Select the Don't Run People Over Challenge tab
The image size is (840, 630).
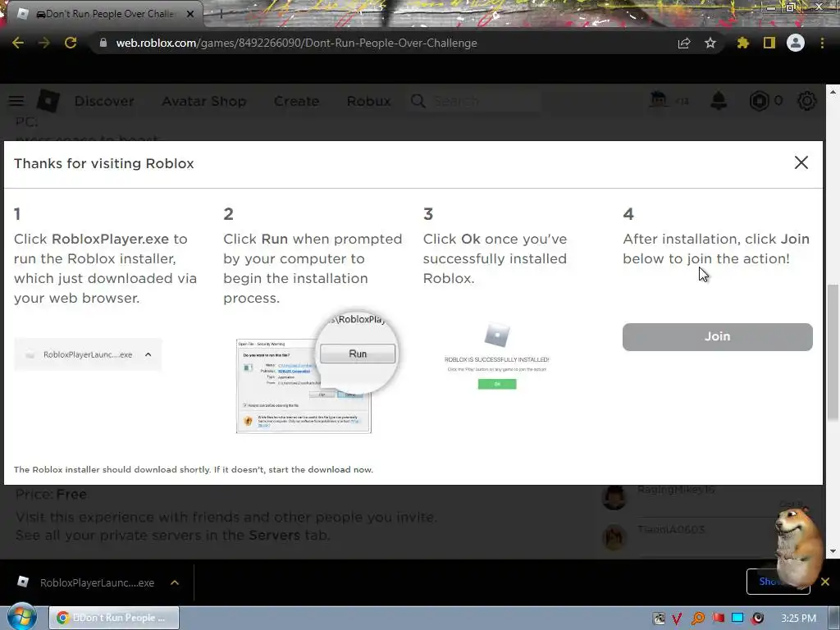(x=106, y=14)
